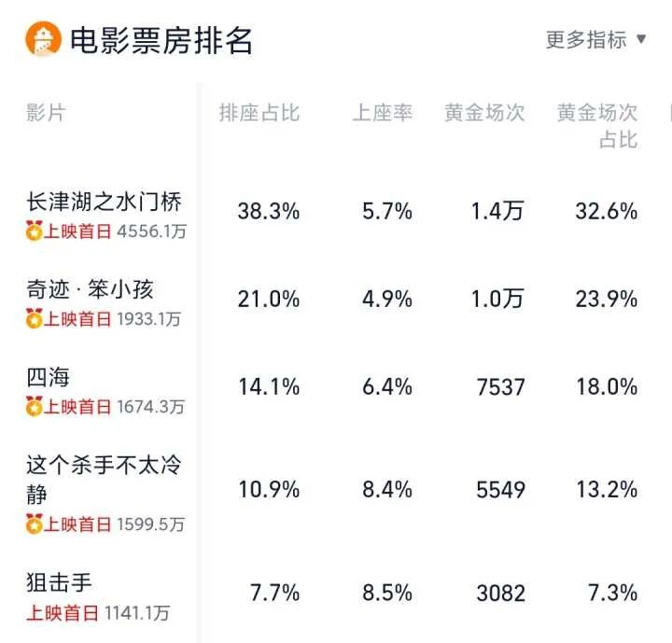The width and height of the screenshot is (672, 643).
Task: Click 上映首日 label under 狙击手
Action: coord(62,613)
